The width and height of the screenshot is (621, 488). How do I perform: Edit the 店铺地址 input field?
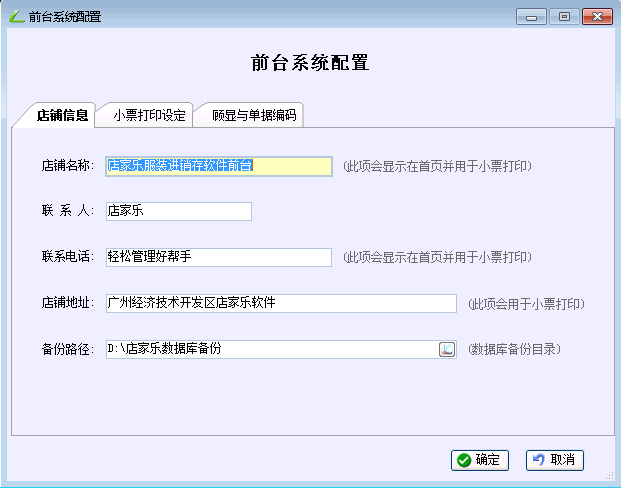[281, 303]
